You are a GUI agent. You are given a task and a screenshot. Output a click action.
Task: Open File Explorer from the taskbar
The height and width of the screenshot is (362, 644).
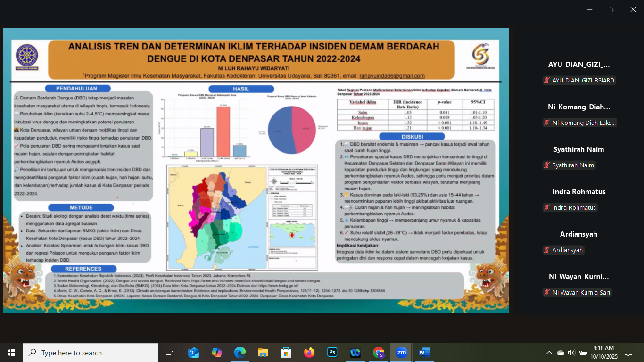tap(263, 353)
